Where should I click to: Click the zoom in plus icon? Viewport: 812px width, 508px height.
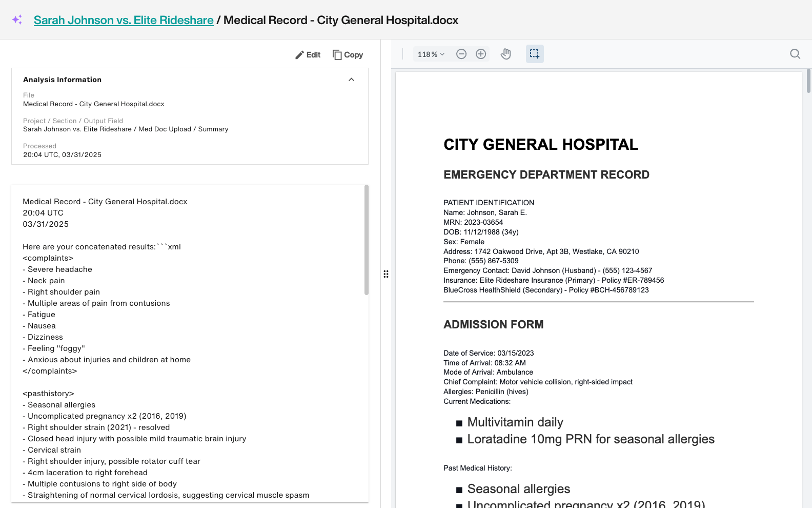[x=481, y=54]
